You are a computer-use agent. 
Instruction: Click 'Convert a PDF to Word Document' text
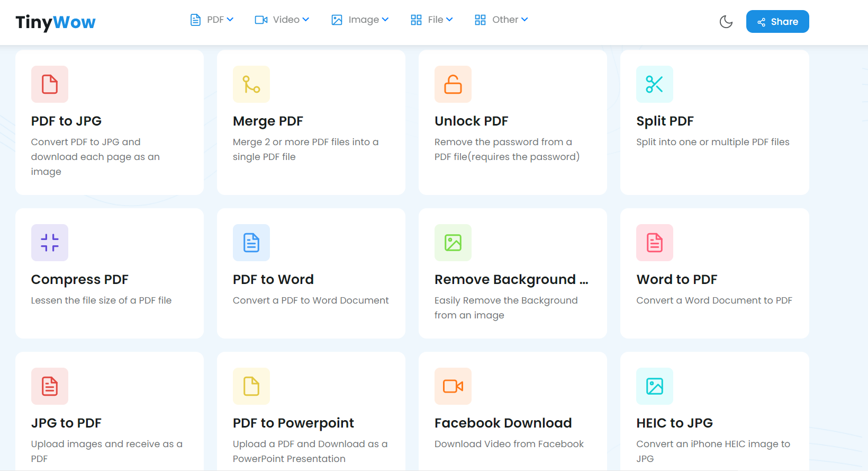pyautogui.click(x=311, y=300)
